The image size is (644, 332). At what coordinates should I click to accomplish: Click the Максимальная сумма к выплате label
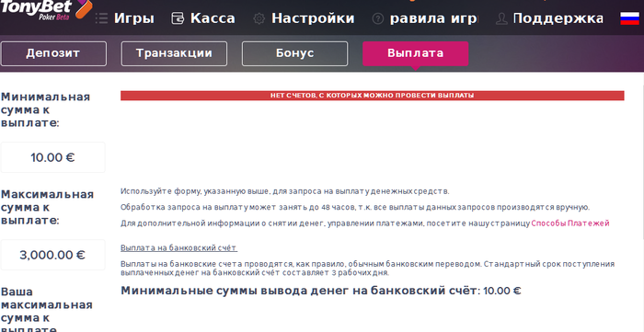click(47, 207)
